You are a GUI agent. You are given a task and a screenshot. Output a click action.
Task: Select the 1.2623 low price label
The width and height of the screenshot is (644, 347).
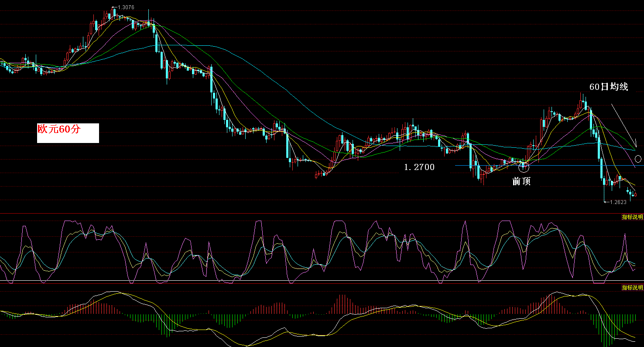(618, 202)
